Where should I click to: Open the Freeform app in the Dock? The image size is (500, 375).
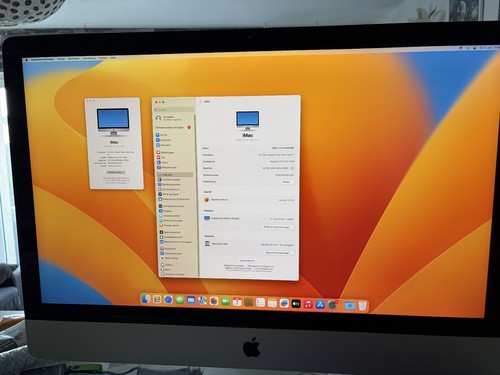tap(284, 303)
